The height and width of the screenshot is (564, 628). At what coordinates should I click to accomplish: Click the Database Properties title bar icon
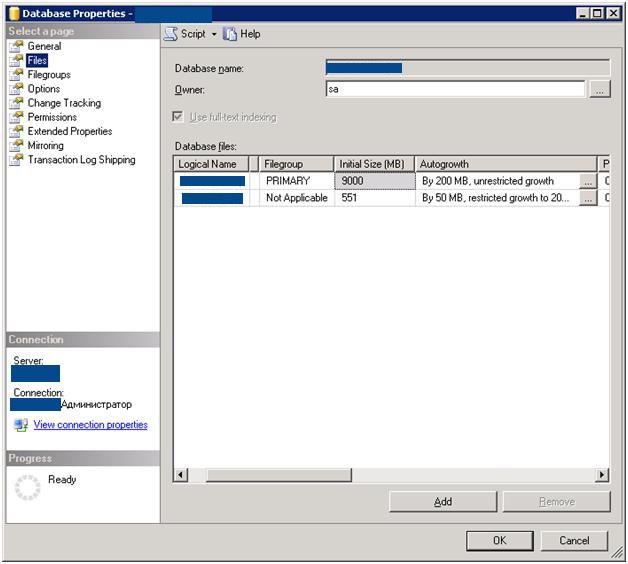pos(14,13)
